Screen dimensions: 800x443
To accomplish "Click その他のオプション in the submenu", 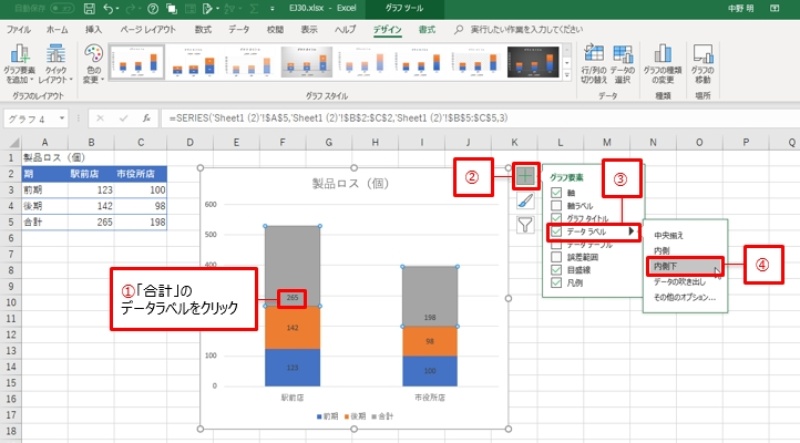I will [x=683, y=297].
